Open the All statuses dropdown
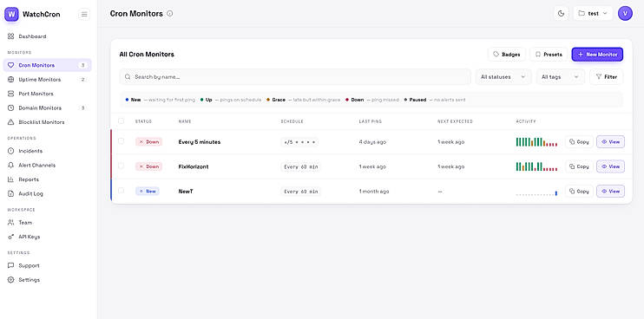The width and height of the screenshot is (644, 319). coord(503,76)
